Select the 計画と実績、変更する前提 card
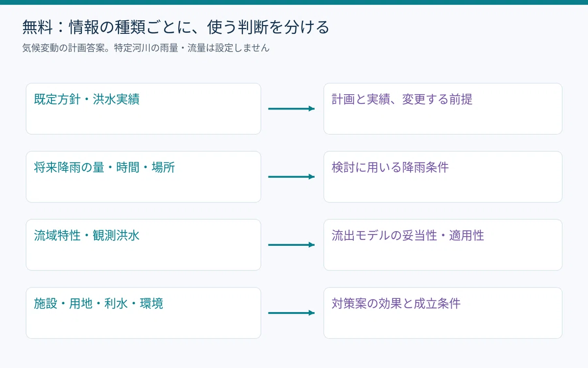 pyautogui.click(x=443, y=108)
